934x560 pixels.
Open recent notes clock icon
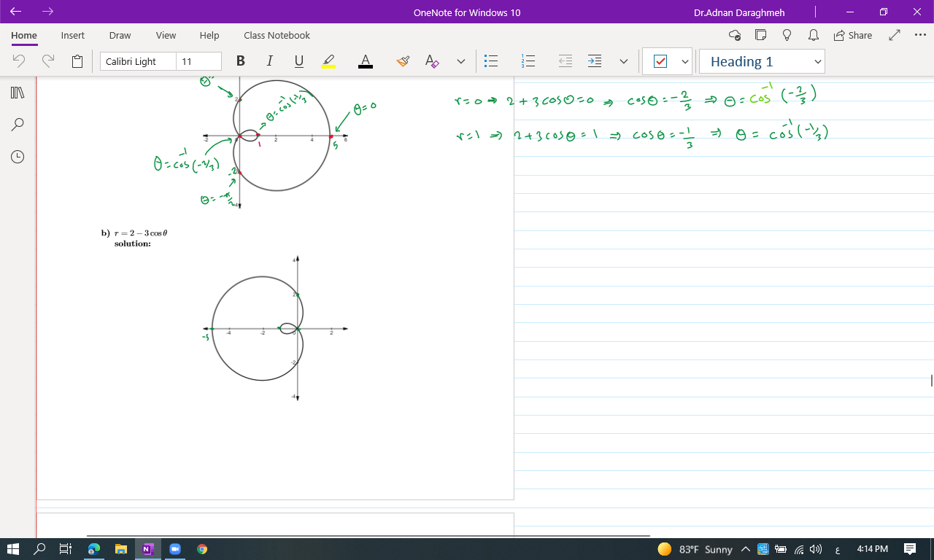click(x=18, y=157)
